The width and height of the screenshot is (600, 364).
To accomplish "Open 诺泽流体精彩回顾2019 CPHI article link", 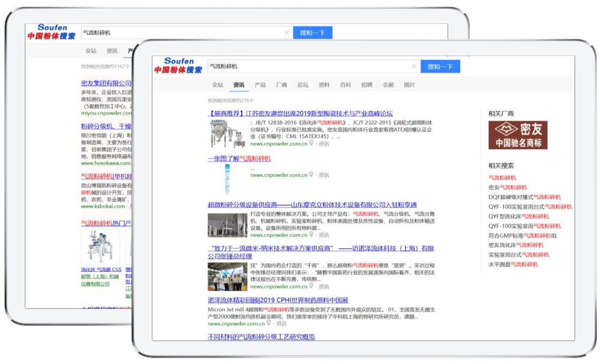I will [278, 300].
